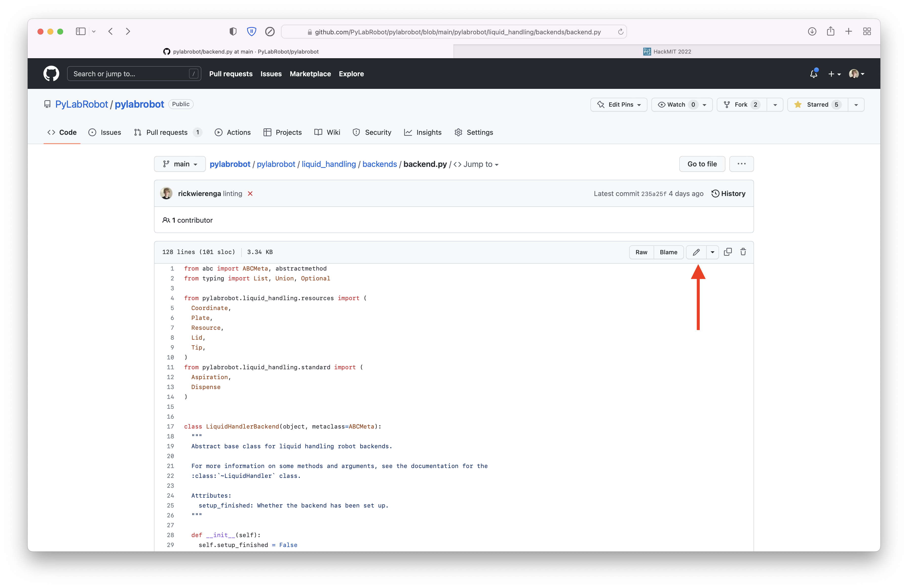Open Safari share icon
Screen dimensions: 908x588
point(830,32)
